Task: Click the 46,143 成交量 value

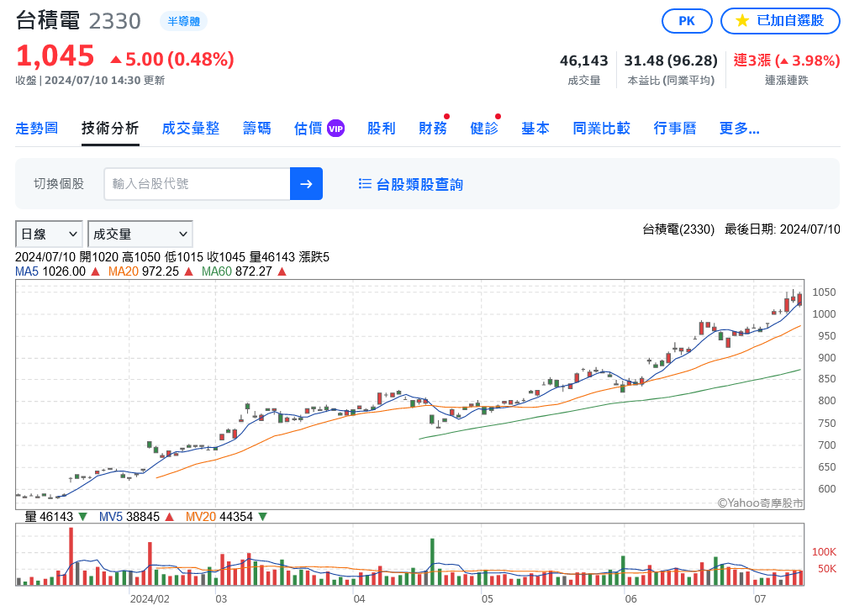Action: coord(583,61)
